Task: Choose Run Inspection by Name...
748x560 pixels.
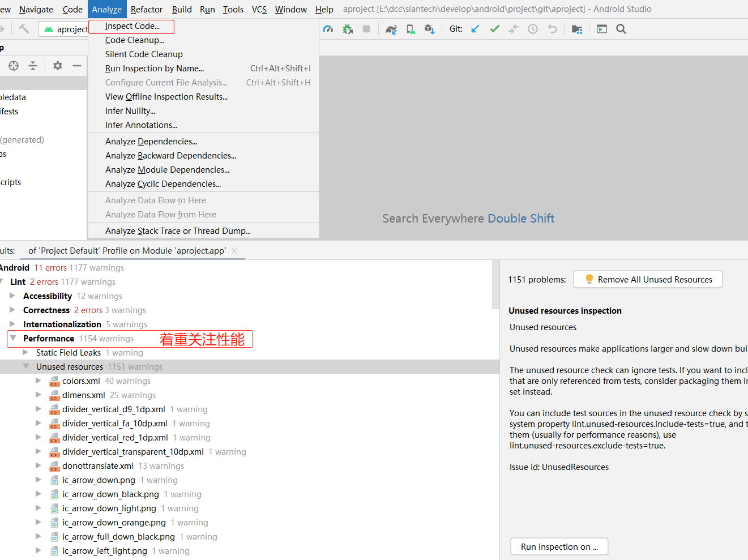Action: coord(203,69)
